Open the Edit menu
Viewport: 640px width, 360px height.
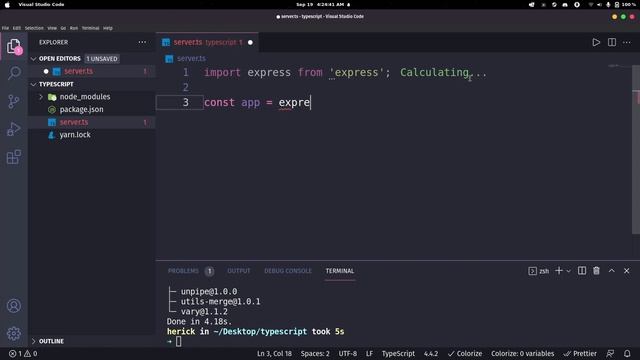17,28
